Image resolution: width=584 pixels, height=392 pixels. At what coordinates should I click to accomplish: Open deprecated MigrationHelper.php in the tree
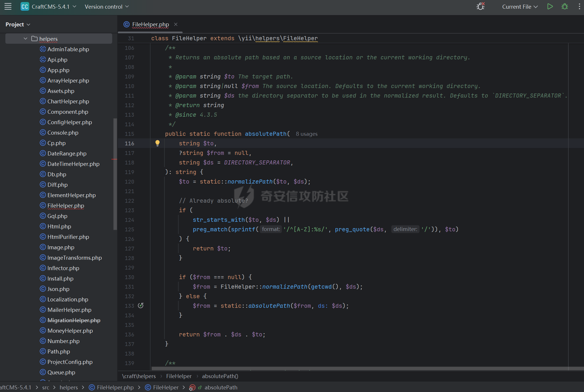coord(74,320)
